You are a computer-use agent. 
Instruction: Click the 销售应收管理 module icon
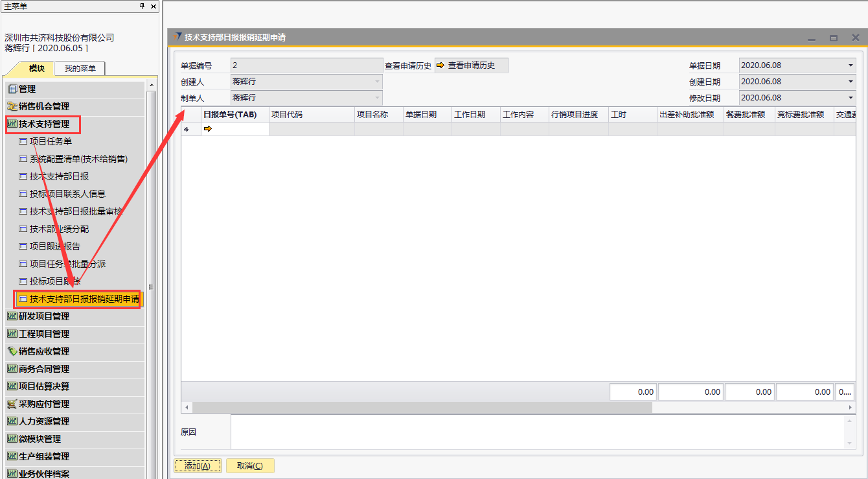[12, 351]
